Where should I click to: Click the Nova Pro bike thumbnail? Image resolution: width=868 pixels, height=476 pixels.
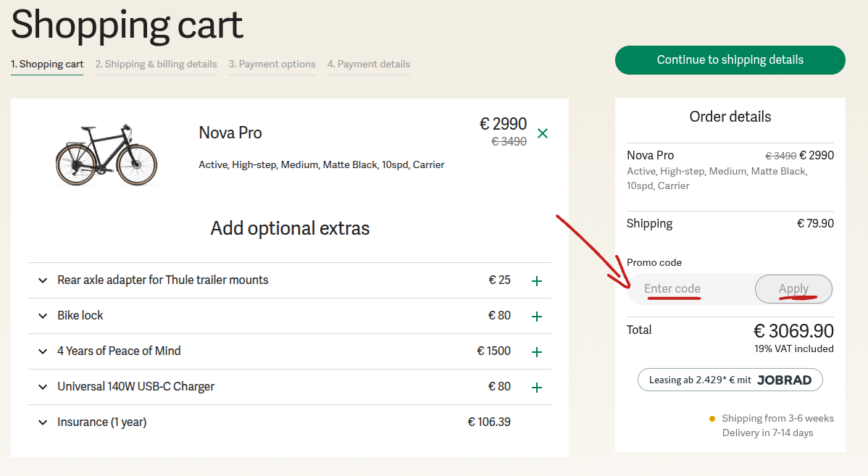pos(107,155)
